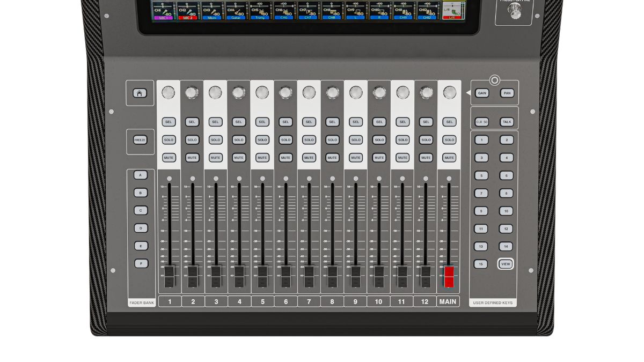Mute channel 1
This screenshot has width=644, height=362.
pos(169,158)
